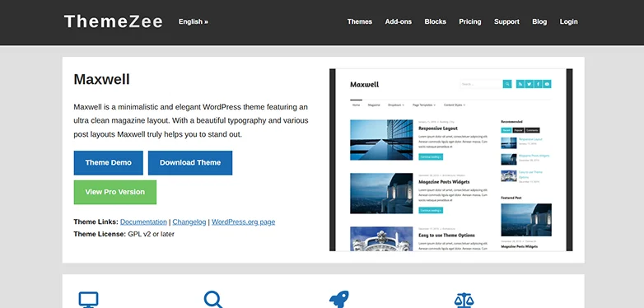Go to the Add-ons page
The height and width of the screenshot is (308, 644).
pos(398,21)
